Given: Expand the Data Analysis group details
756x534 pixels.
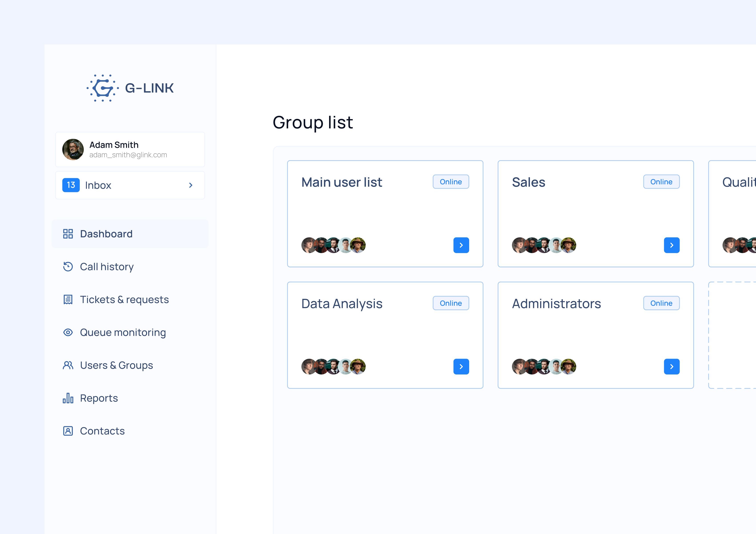Looking at the screenshot, I should point(461,366).
